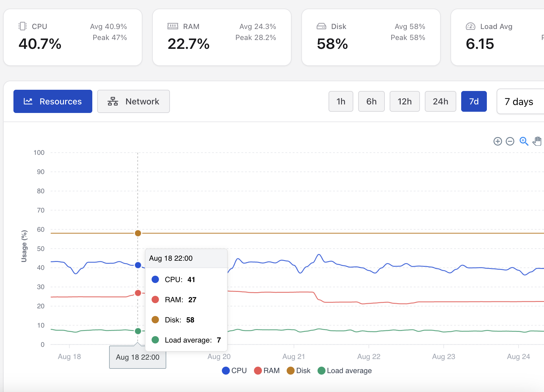The height and width of the screenshot is (392, 544).
Task: Select the 24h time range
Action: [440, 101]
